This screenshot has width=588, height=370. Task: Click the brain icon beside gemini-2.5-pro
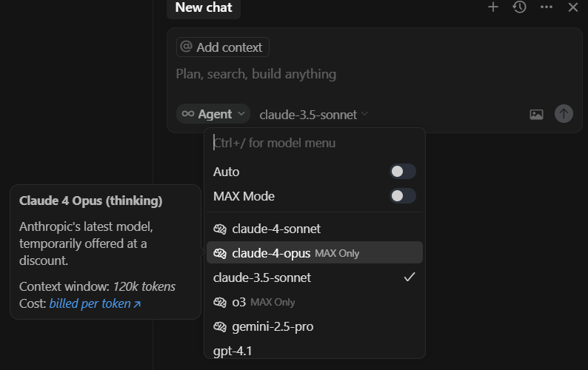(x=220, y=326)
